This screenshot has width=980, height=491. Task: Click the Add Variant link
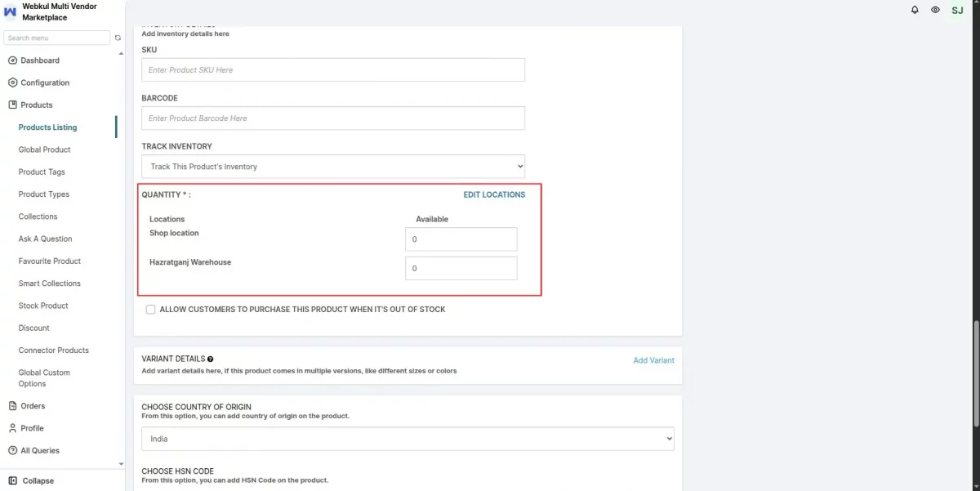pos(654,360)
